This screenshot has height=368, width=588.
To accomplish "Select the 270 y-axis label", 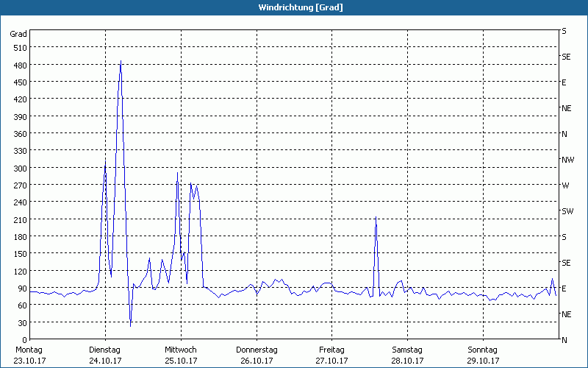I will (18, 185).
